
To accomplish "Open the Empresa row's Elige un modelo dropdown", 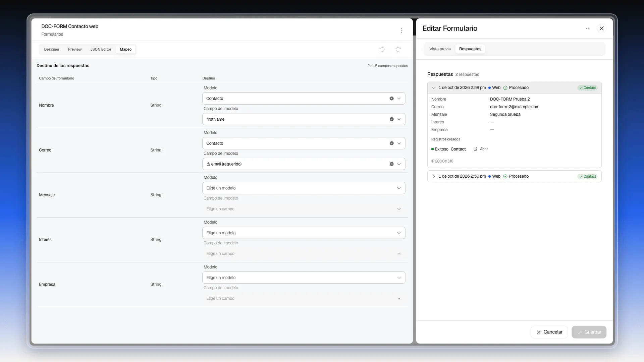I will (304, 278).
